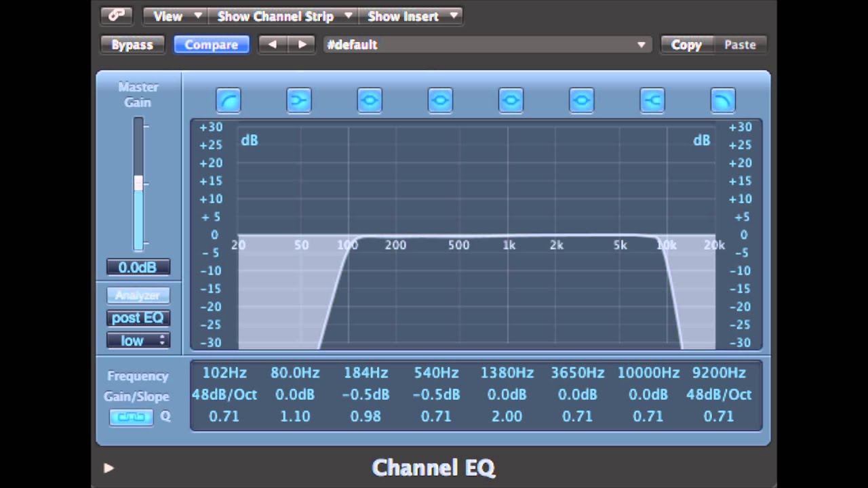Click the Master Gain fader handle

tap(138, 183)
